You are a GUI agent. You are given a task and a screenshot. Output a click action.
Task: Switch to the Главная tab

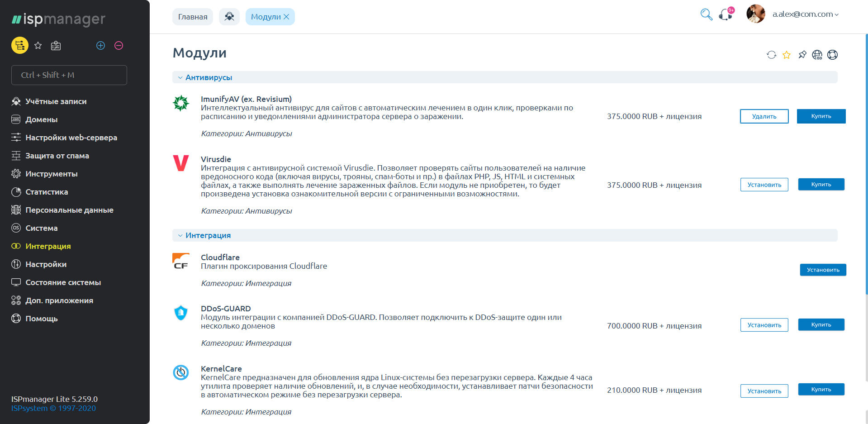(x=193, y=17)
